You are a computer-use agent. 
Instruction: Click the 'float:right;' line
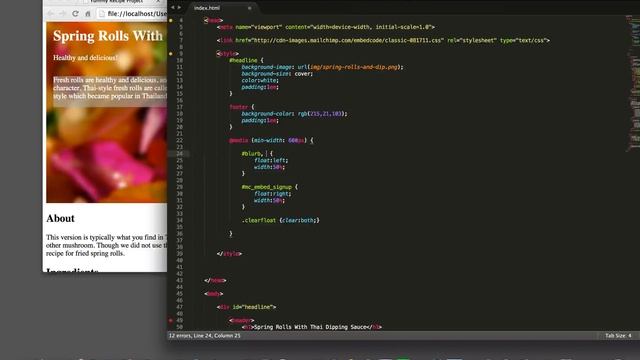(x=273, y=194)
